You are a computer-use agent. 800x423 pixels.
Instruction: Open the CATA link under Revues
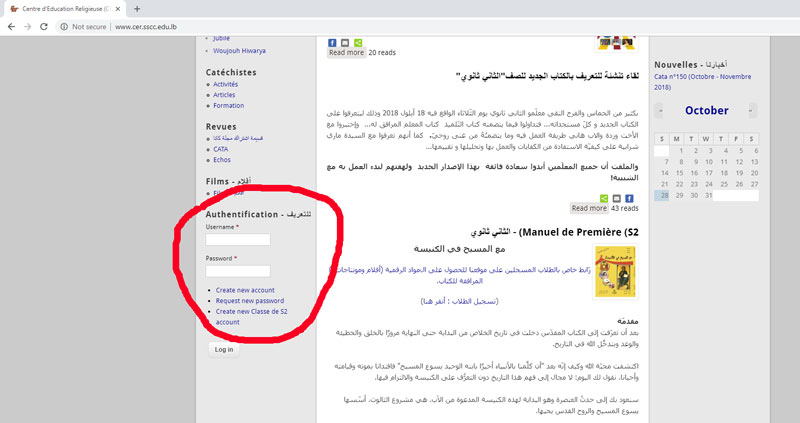(x=220, y=149)
